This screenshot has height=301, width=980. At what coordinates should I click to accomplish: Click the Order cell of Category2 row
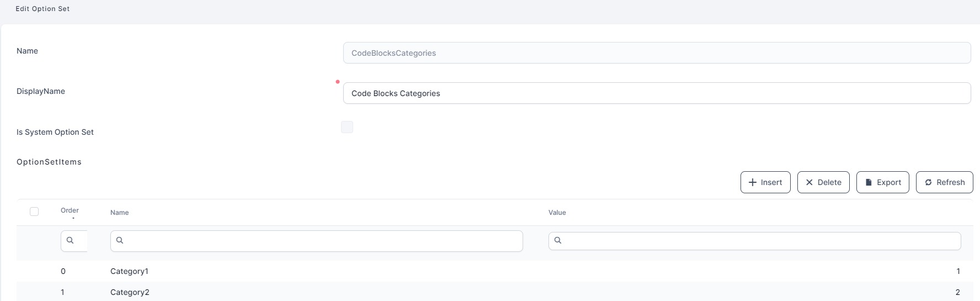coord(63,292)
